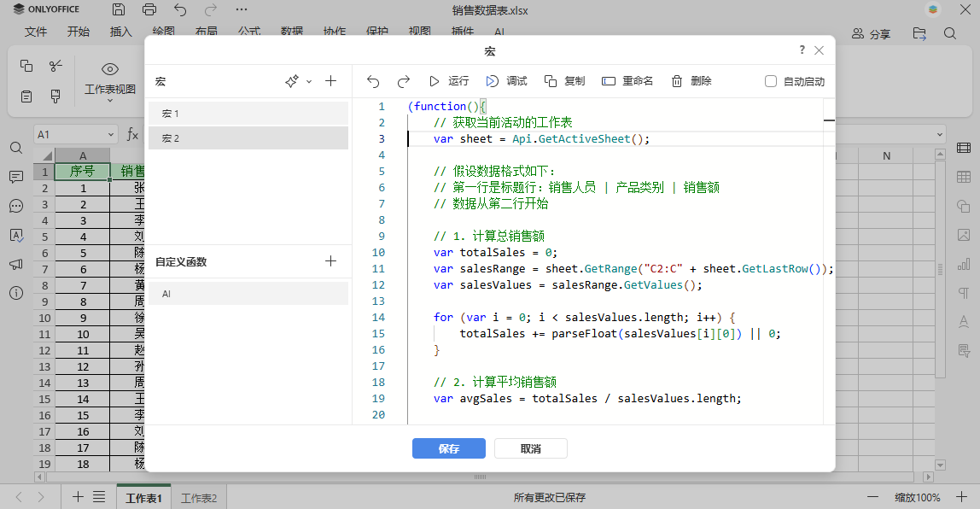The width and height of the screenshot is (980, 509).
Task: Select the AI custom function entry
Action: pos(248,293)
